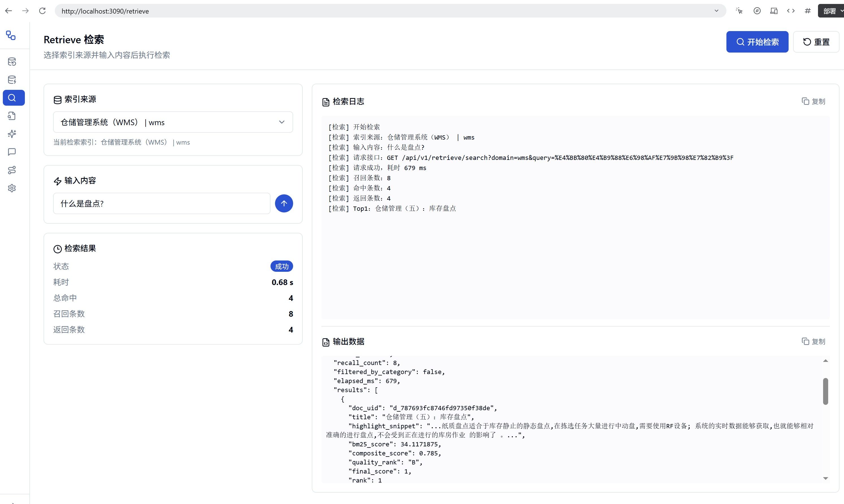Select the search sidebar icon

14,98
